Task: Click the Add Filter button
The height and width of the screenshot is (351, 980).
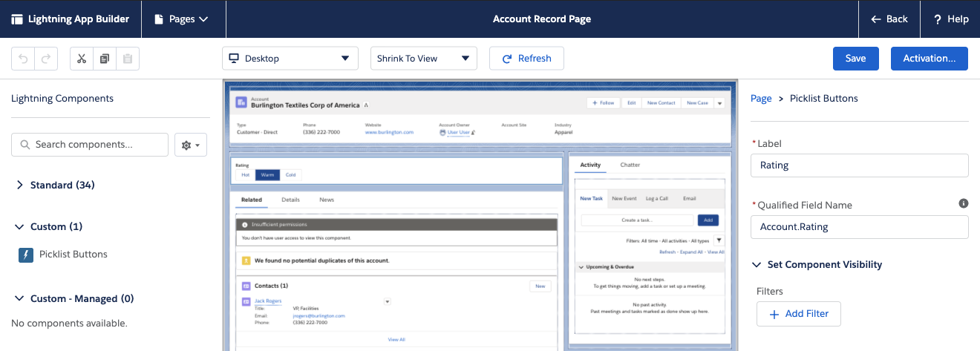Action: [x=798, y=314]
